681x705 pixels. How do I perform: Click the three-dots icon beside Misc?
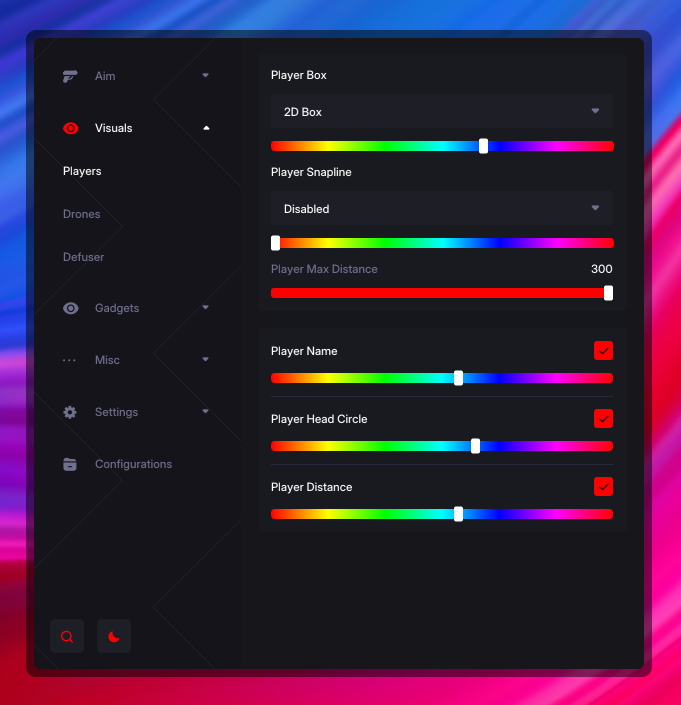[x=69, y=360]
